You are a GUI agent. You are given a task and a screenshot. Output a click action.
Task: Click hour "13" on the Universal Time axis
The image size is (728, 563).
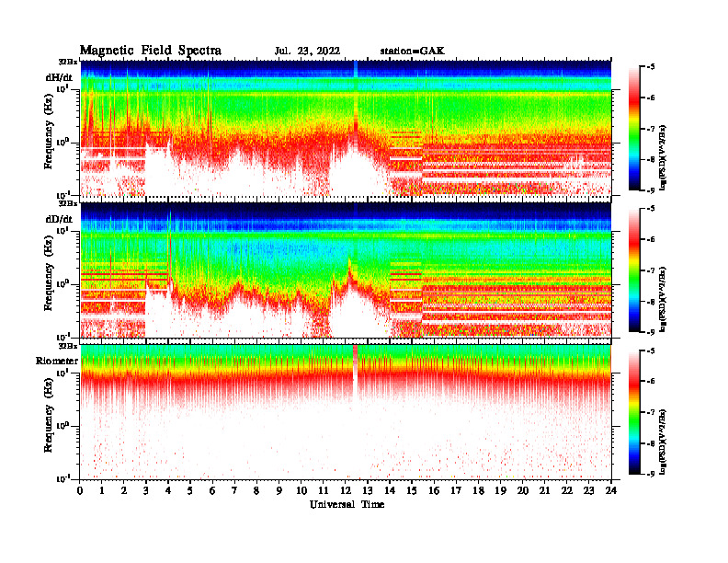(368, 491)
